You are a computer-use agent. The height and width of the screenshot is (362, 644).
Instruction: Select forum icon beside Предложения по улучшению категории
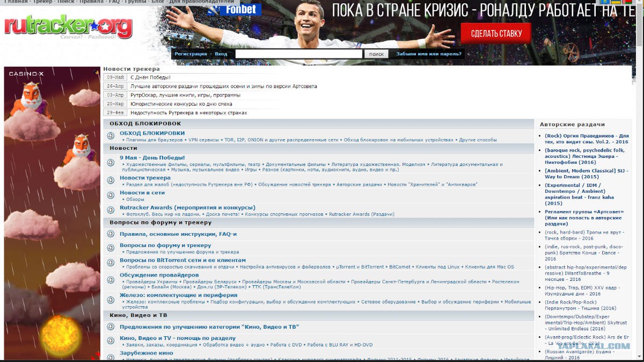(111, 327)
